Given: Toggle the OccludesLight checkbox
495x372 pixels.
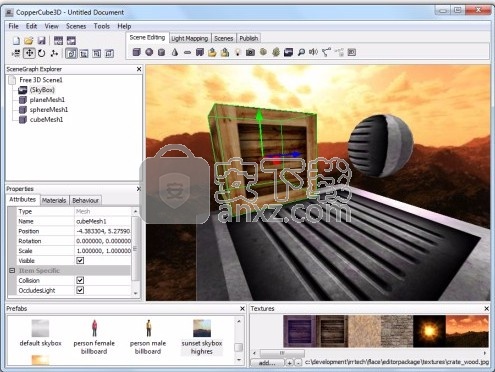Looking at the screenshot, I should pos(80,290).
